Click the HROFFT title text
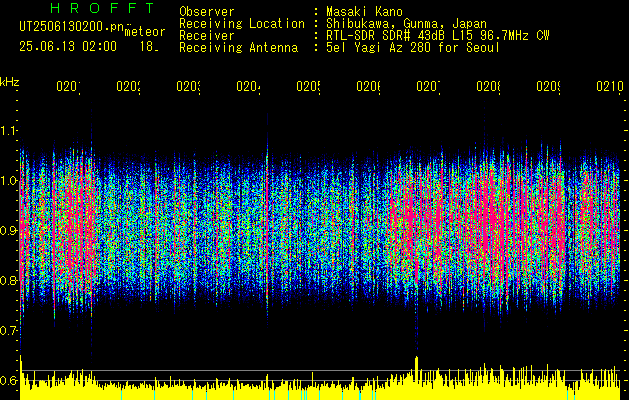Viewport: 629px width, 400px height. point(102,8)
